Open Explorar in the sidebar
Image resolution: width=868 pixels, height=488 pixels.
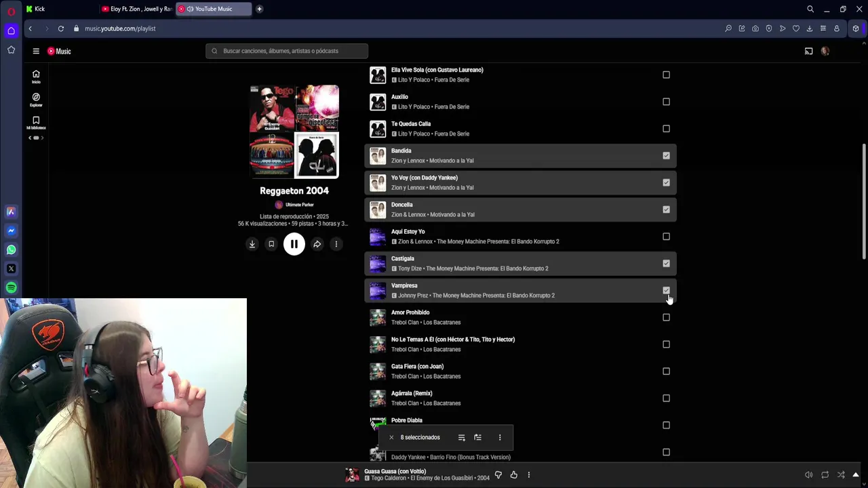click(36, 100)
